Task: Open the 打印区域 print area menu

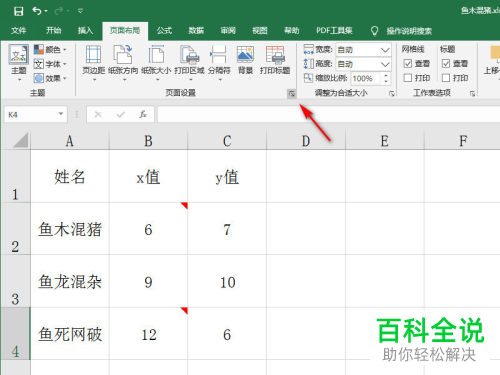Action: (x=189, y=63)
